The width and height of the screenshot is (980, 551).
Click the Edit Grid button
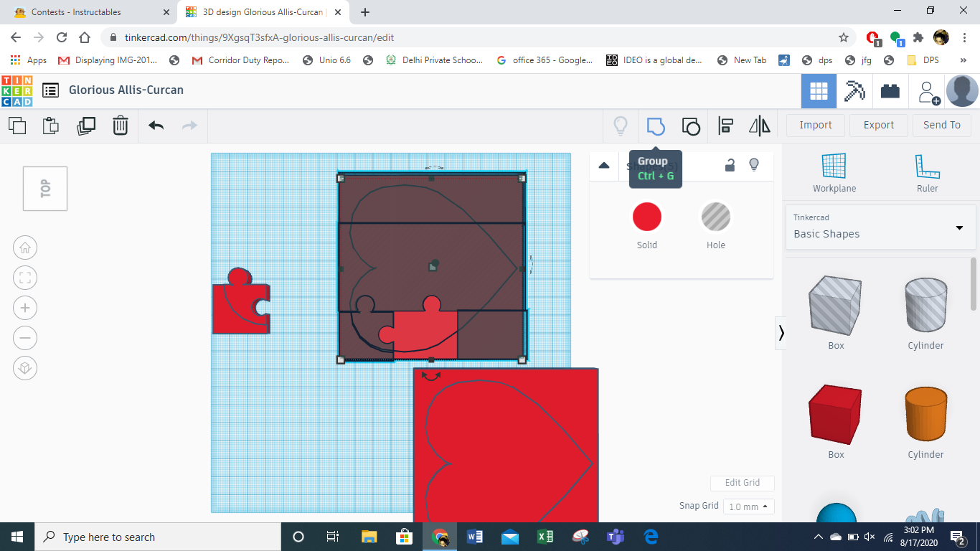tap(742, 483)
